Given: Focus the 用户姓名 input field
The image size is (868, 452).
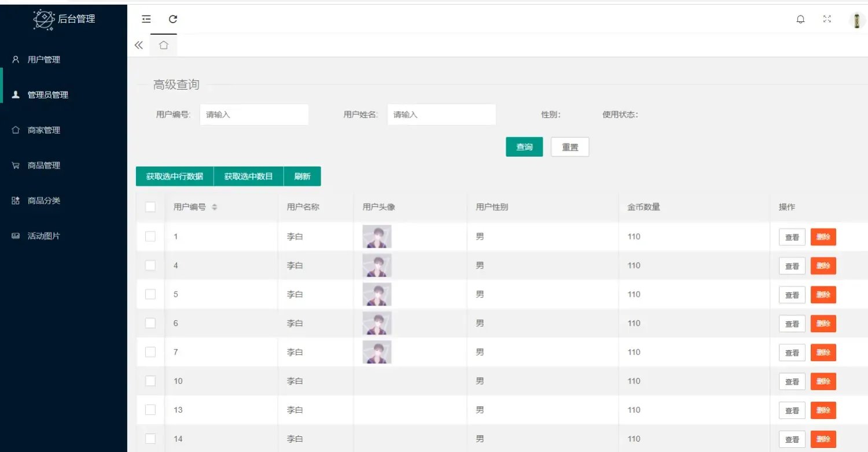Looking at the screenshot, I should pos(442,115).
